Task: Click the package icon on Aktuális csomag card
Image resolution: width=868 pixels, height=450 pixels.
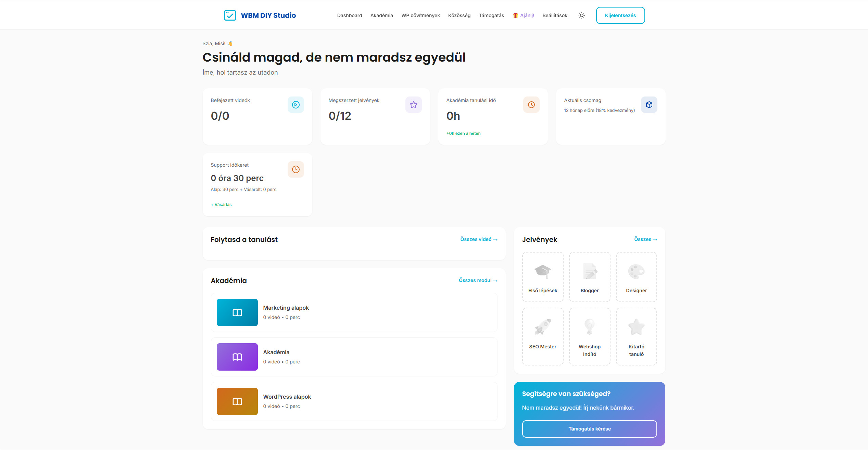Action: 649,105
